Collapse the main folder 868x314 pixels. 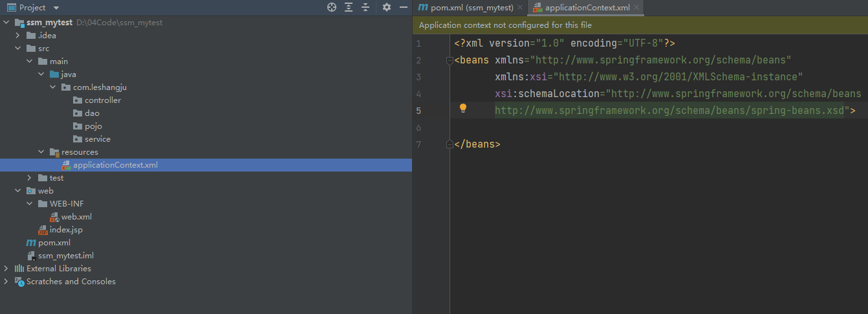30,62
